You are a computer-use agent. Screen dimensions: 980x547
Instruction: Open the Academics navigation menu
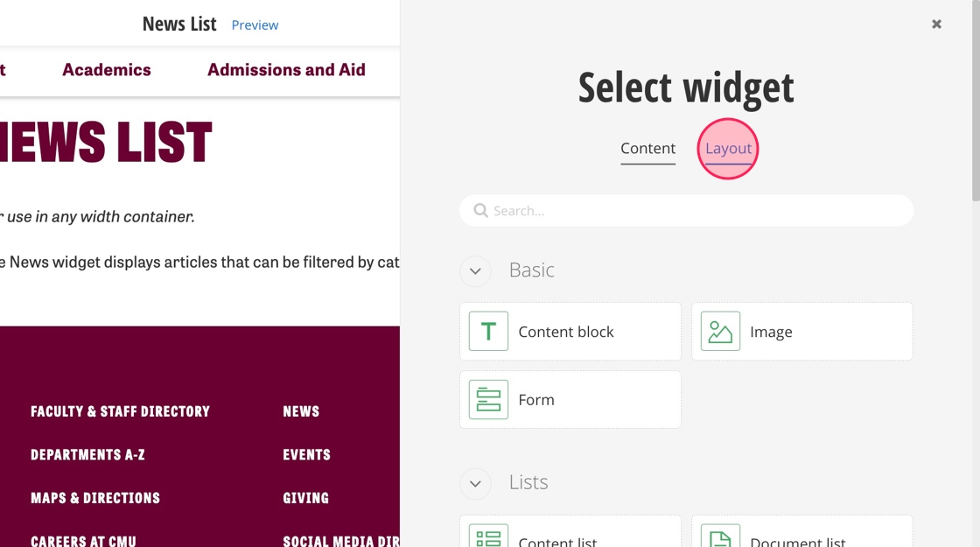pyautogui.click(x=107, y=70)
